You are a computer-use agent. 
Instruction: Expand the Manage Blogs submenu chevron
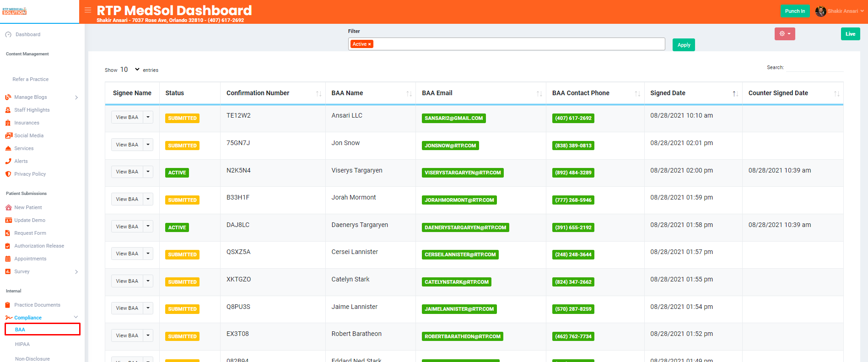[76, 97]
